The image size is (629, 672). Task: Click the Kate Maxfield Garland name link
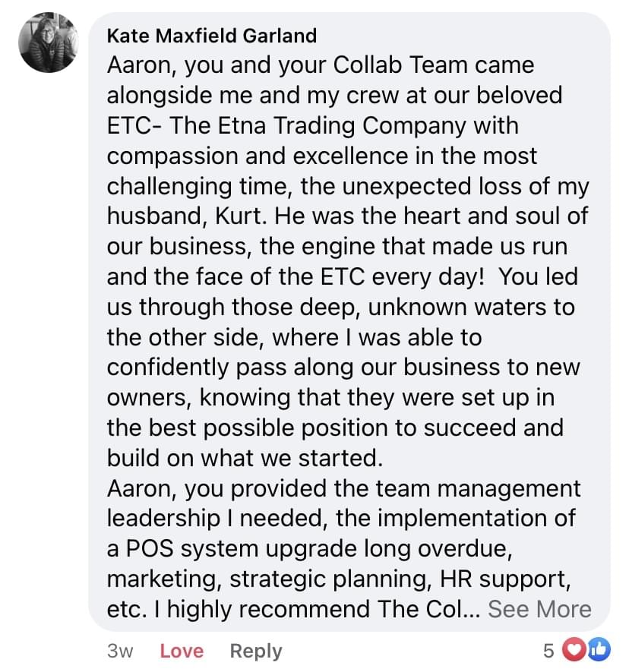pos(211,35)
